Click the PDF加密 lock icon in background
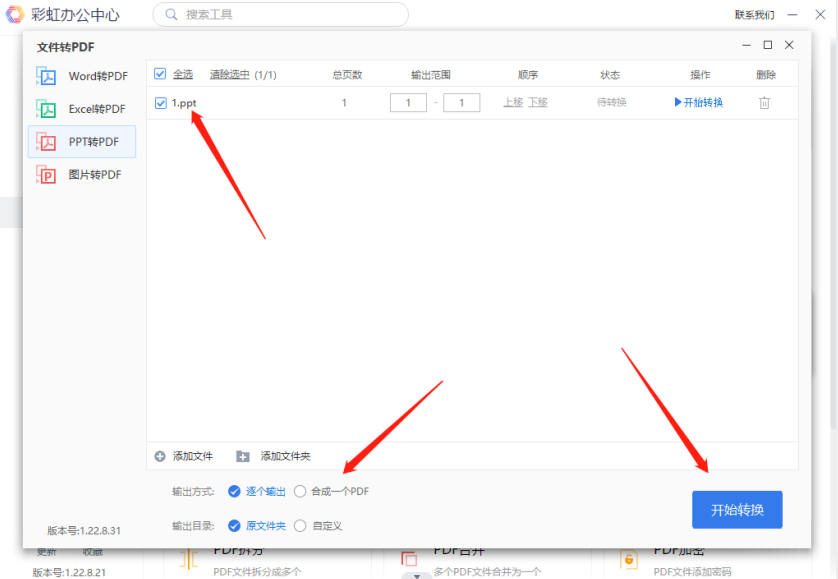 click(629, 560)
